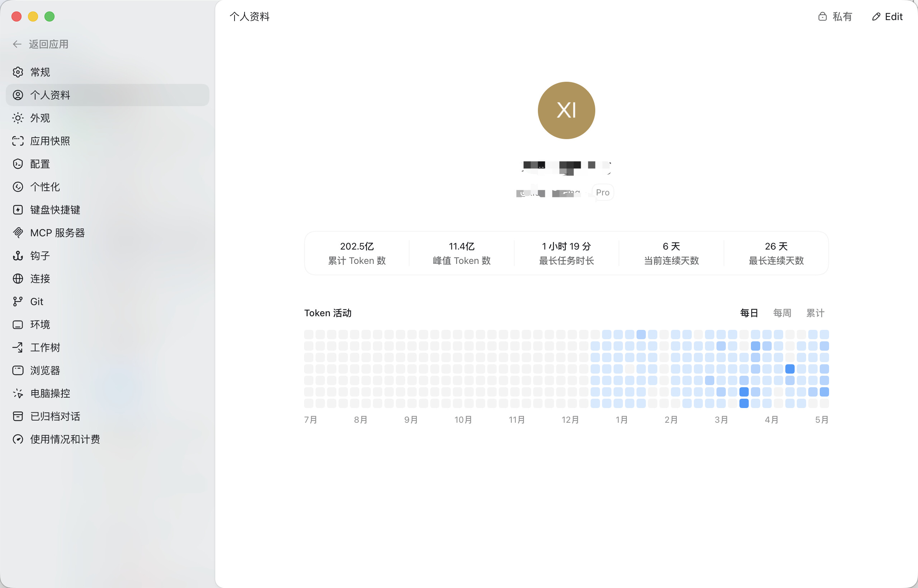Switch Token activity to 每周 view
The height and width of the screenshot is (588, 918).
[782, 313]
